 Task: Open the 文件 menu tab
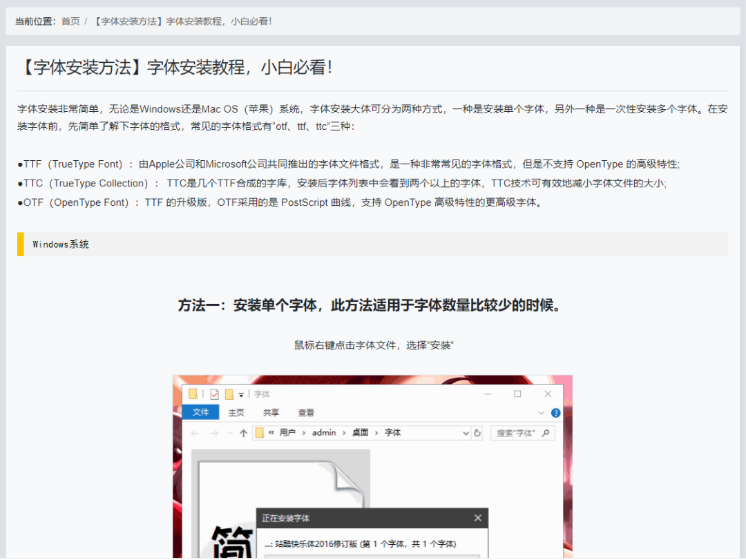point(200,411)
